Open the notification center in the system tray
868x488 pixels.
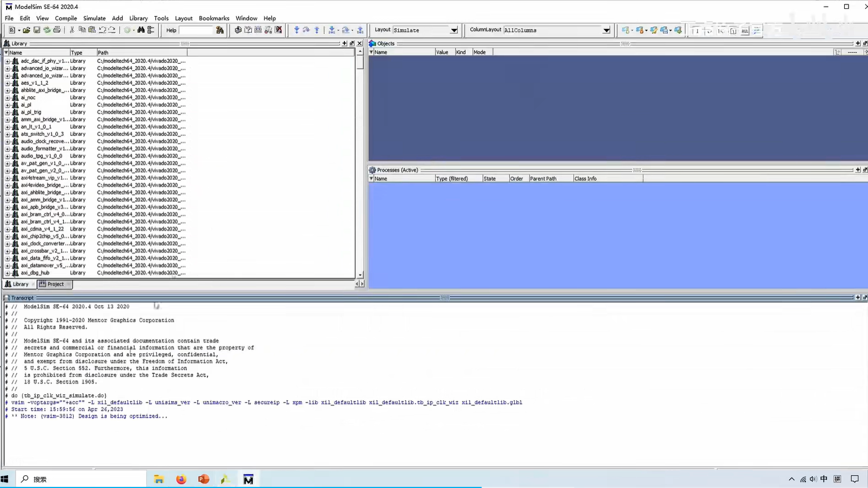coord(855,479)
